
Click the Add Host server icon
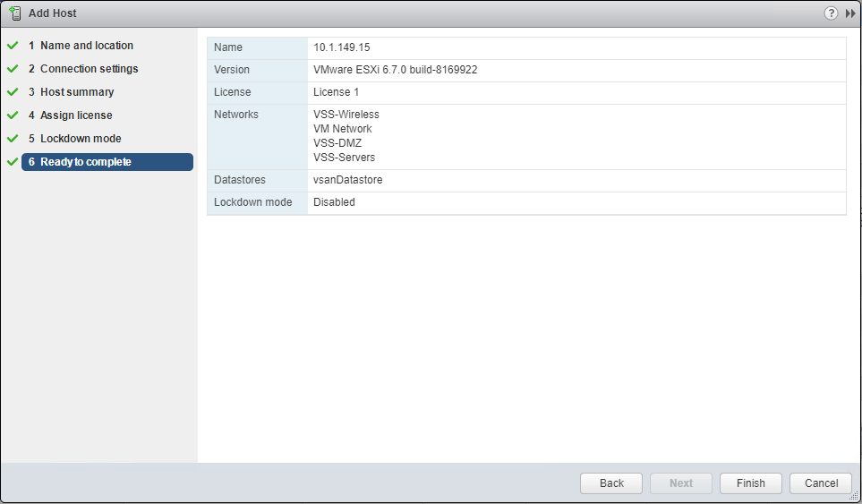tap(15, 13)
